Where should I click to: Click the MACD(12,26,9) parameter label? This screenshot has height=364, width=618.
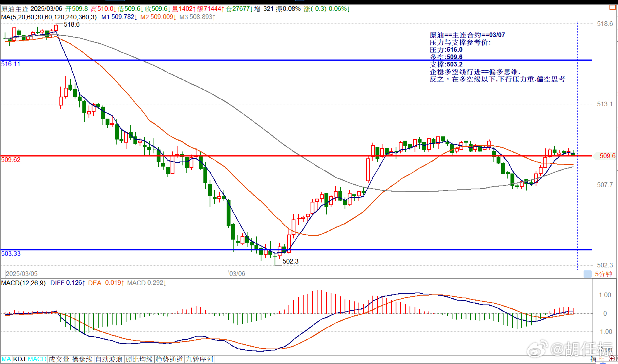tap(23, 283)
